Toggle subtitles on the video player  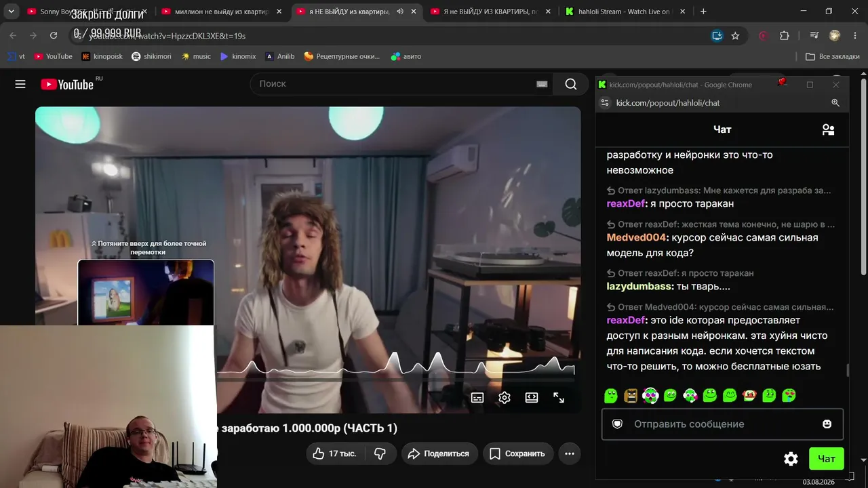(x=477, y=398)
